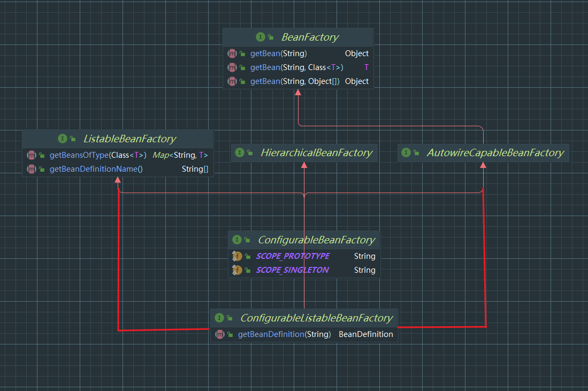
Task: Click the interface icon of ConfigurableListableBeanFactory
Action: point(219,318)
